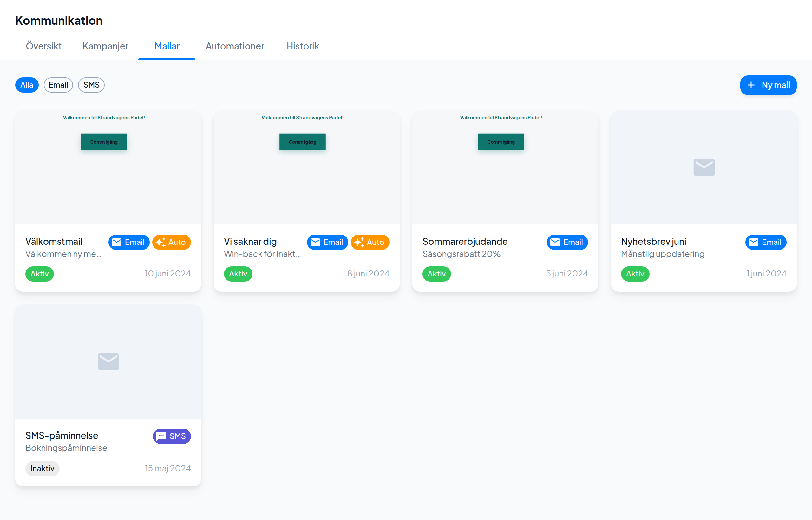Click the Välkomstmail title

[54, 241]
